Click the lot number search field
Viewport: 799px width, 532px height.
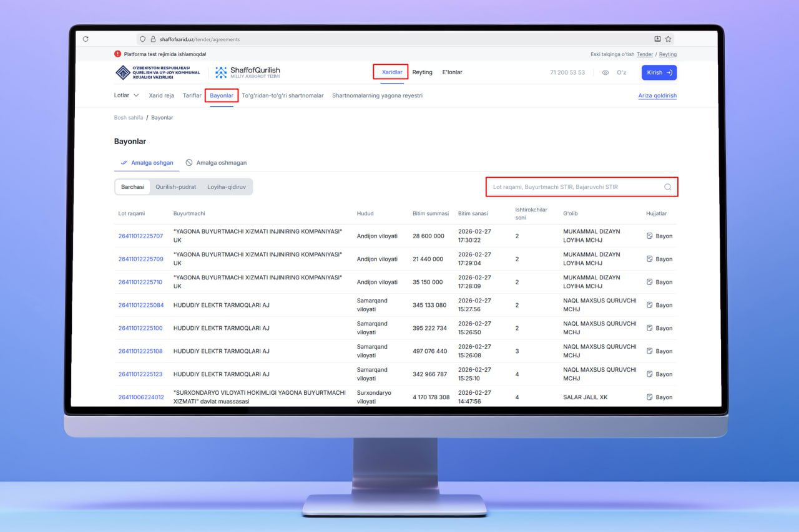coord(574,187)
